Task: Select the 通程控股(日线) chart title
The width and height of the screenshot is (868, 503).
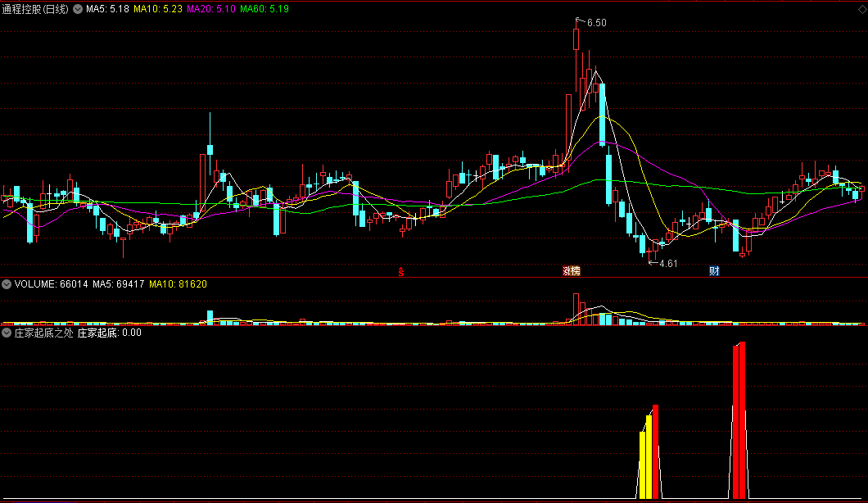Action: click(x=35, y=9)
